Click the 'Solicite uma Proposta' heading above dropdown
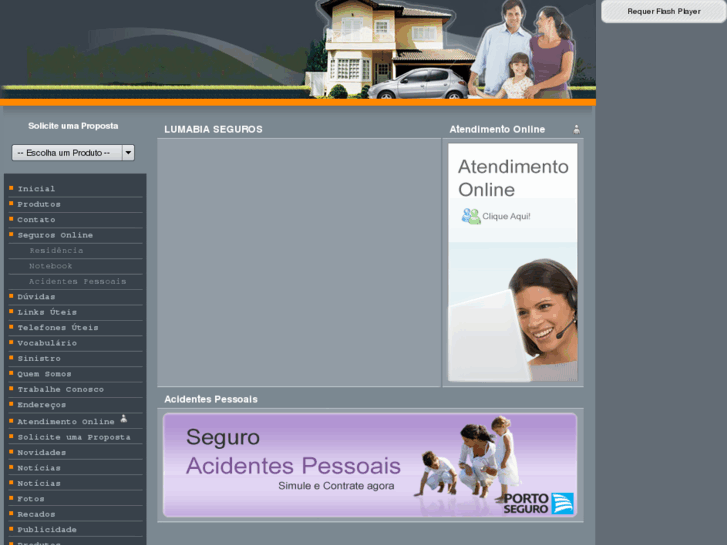This screenshot has width=727, height=545. pyautogui.click(x=73, y=126)
